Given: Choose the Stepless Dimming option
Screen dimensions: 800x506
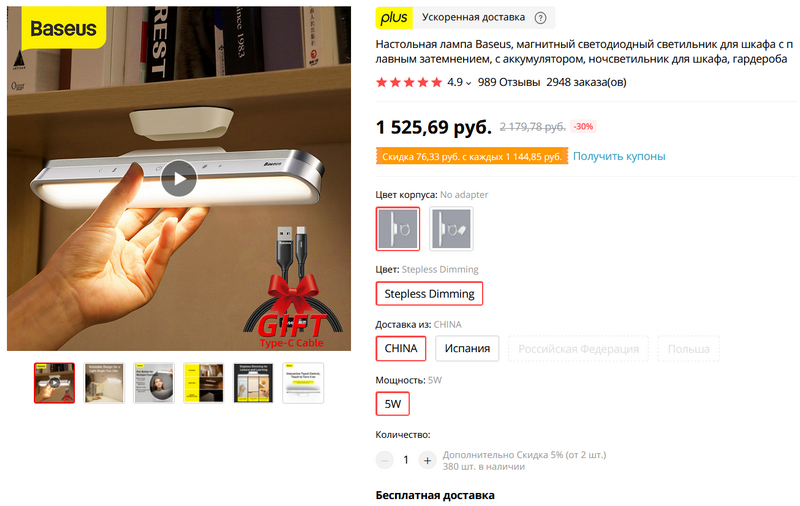Looking at the screenshot, I should click(x=429, y=294).
